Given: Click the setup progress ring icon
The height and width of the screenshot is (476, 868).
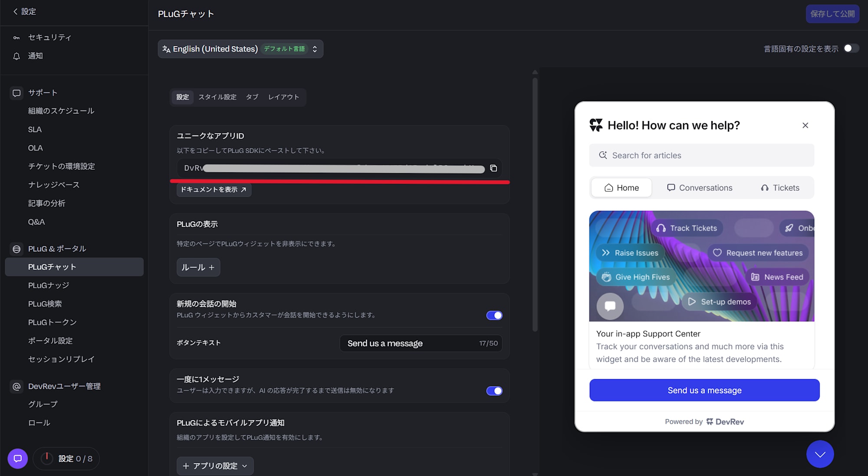Looking at the screenshot, I should [47, 459].
